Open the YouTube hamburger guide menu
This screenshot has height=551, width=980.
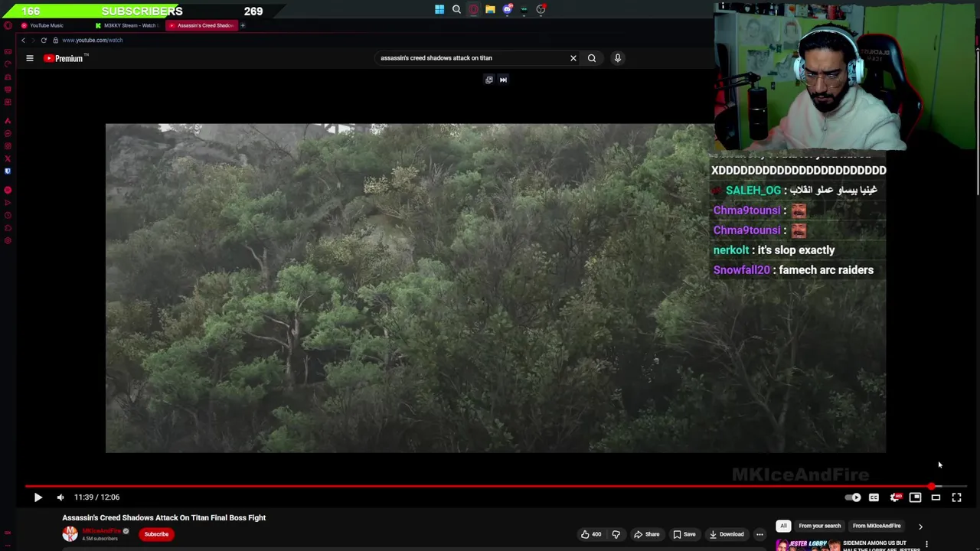[30, 58]
